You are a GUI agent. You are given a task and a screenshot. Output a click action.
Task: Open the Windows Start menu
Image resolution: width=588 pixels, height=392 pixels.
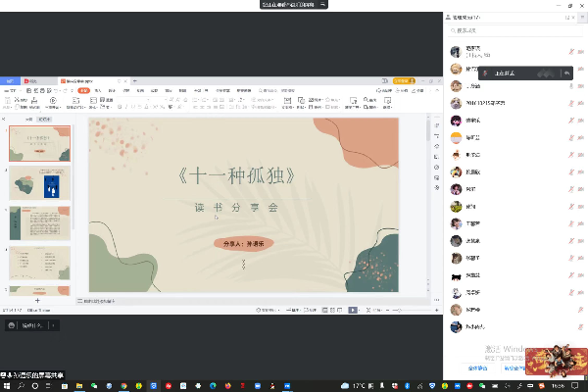(7, 385)
